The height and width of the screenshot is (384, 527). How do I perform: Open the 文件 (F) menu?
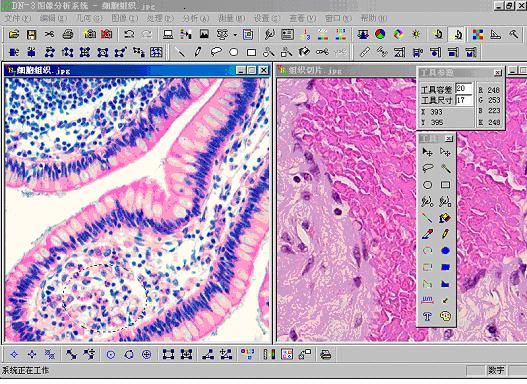[18, 18]
